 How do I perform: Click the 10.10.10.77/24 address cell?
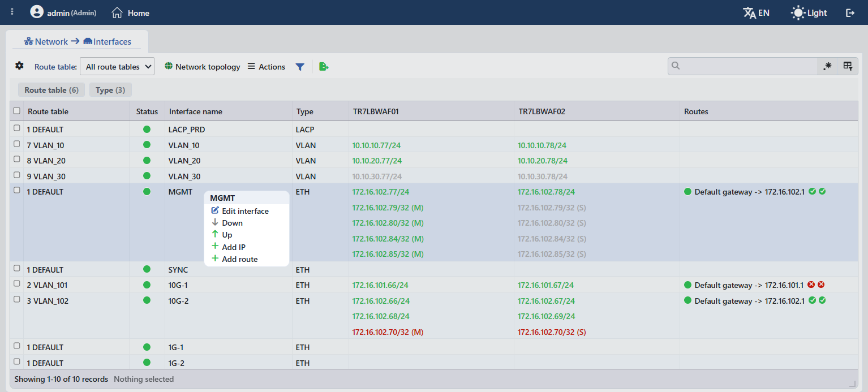(377, 145)
